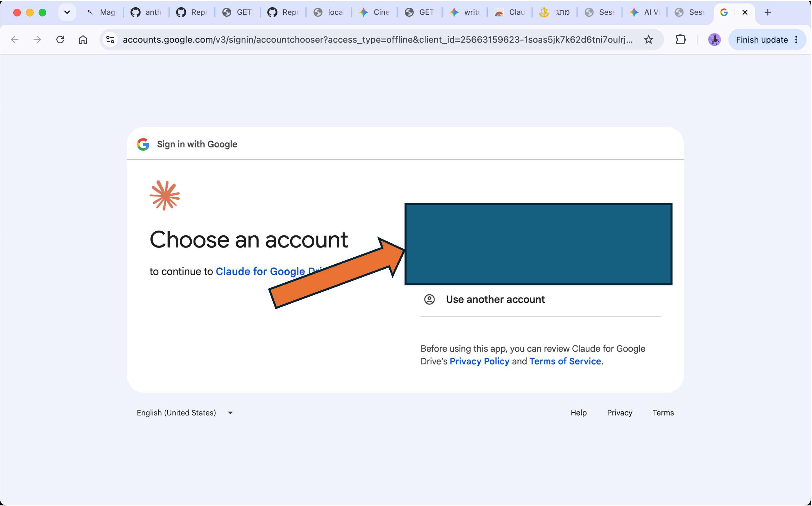Click the Terms footer link
The height and width of the screenshot is (506, 812).
(663, 413)
